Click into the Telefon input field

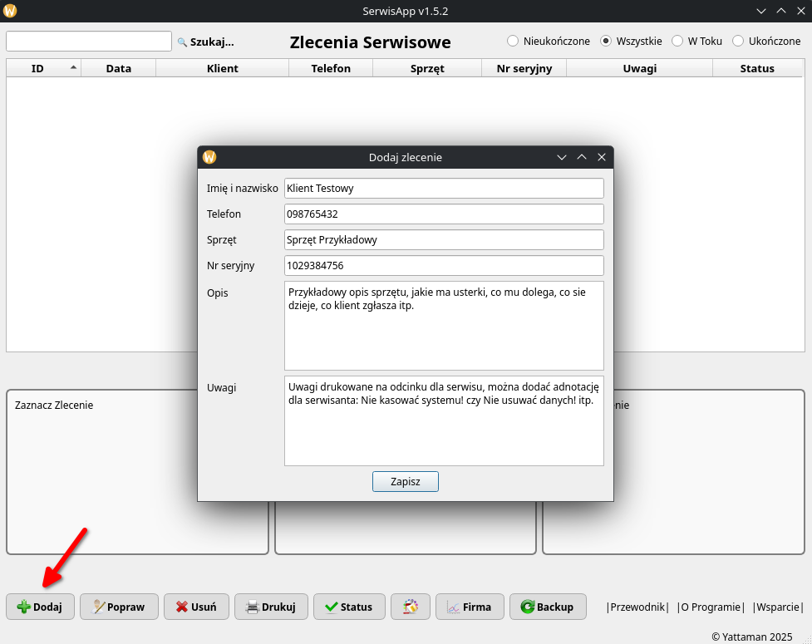coord(443,214)
